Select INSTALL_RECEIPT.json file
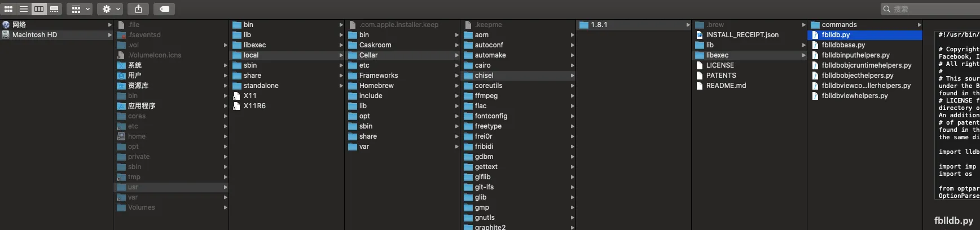This screenshot has height=230, width=980. click(742, 35)
